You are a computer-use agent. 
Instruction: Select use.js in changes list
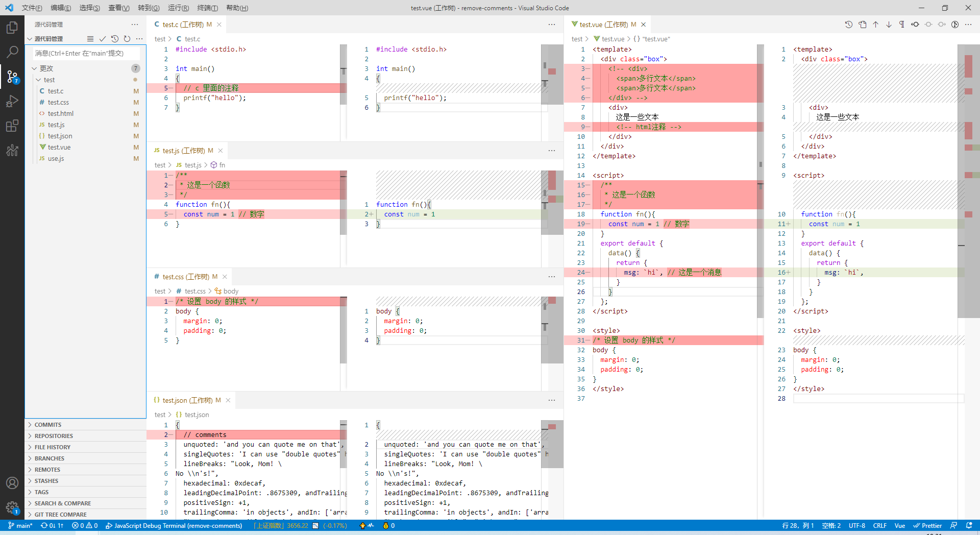85,158
